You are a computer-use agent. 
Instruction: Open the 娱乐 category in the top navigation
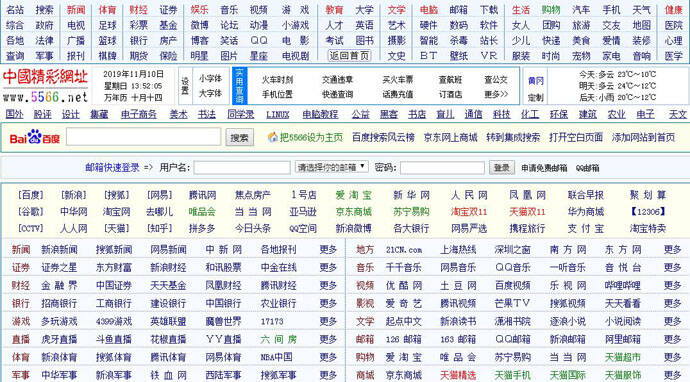point(199,10)
